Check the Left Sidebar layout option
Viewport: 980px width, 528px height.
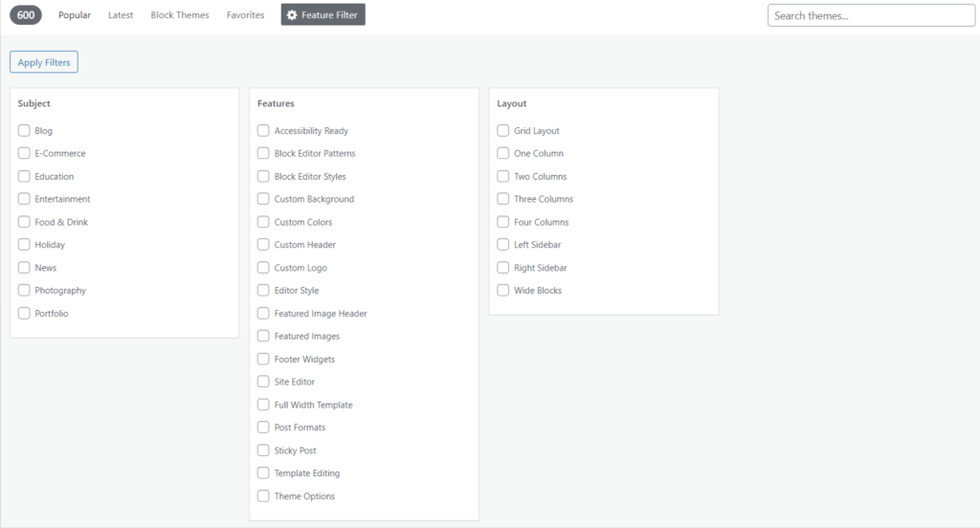click(x=502, y=244)
